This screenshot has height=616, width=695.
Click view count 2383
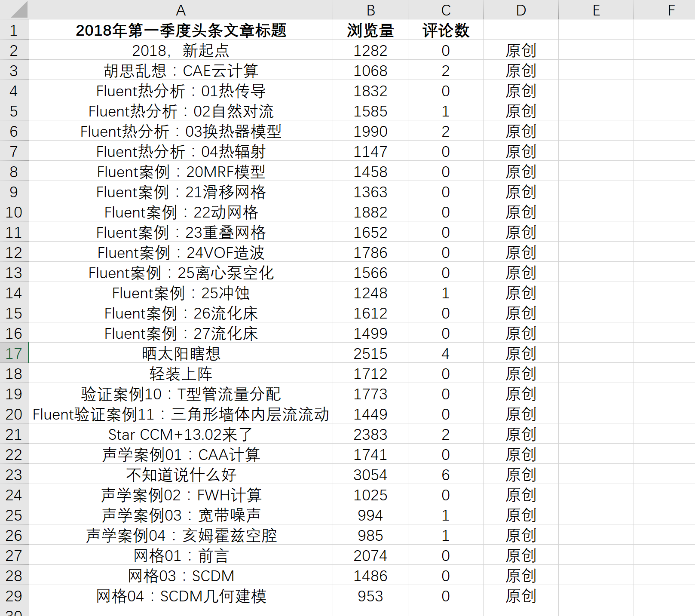tap(370, 434)
